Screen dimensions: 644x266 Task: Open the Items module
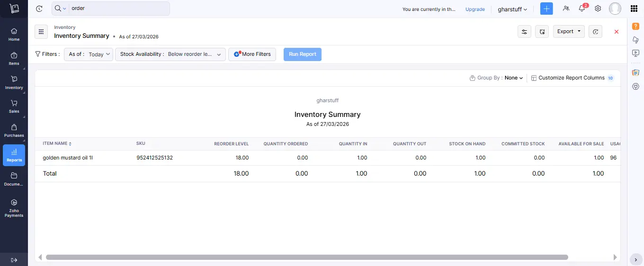point(14,59)
